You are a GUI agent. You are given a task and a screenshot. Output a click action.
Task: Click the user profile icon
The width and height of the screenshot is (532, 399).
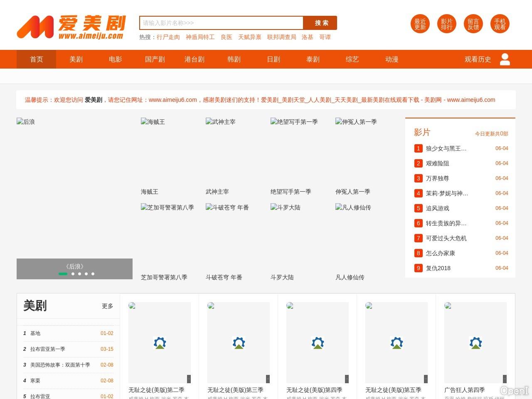(505, 59)
